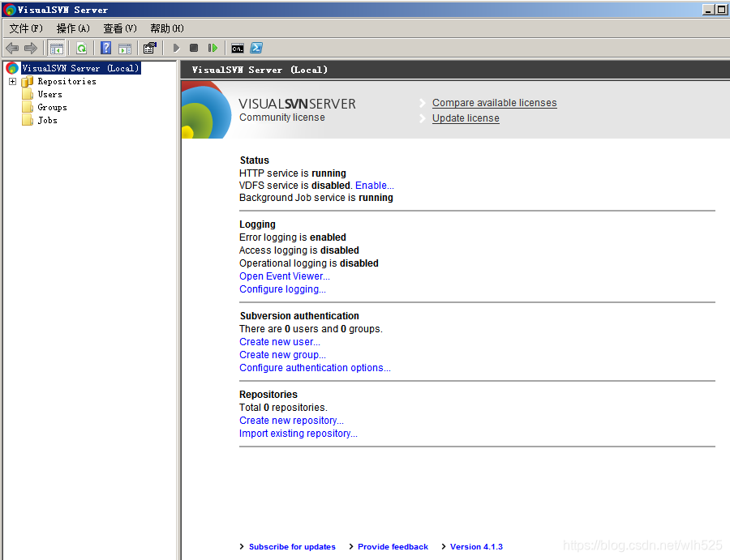Click the VisualSVN icon in title bar
This screenshot has width=730, height=560.
(9, 10)
